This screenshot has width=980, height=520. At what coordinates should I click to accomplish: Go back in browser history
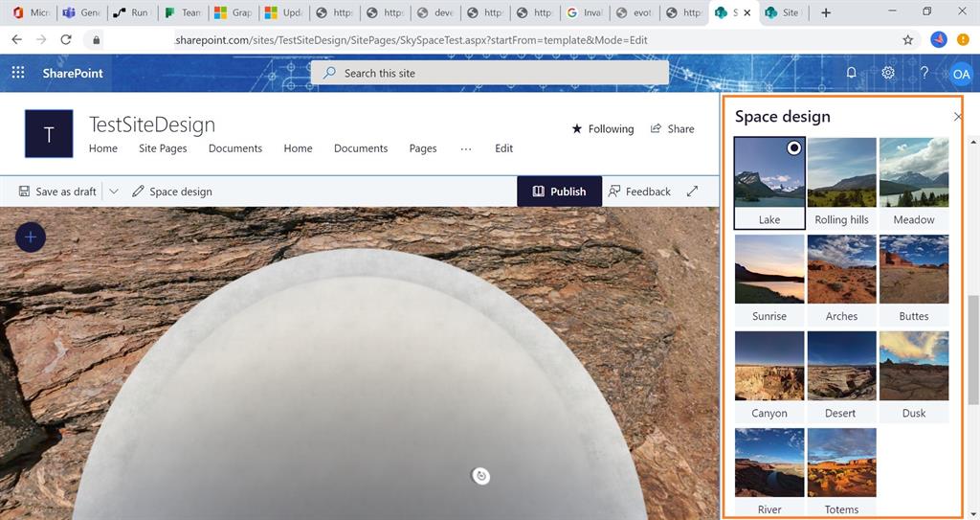click(17, 39)
